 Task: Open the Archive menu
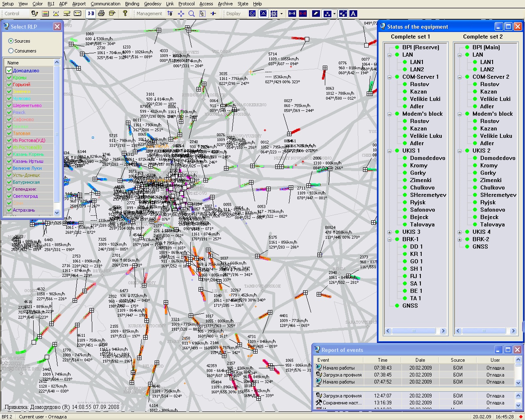pyautogui.click(x=225, y=4)
